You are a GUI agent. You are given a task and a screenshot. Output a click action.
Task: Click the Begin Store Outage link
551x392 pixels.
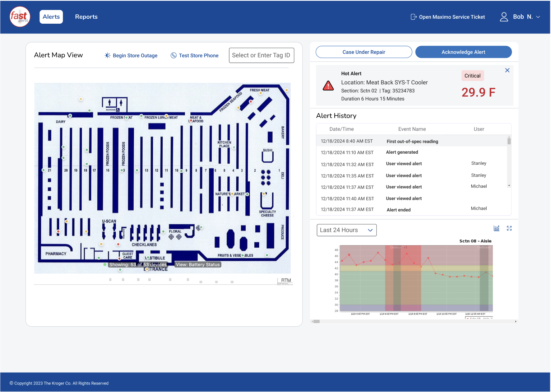coord(131,56)
